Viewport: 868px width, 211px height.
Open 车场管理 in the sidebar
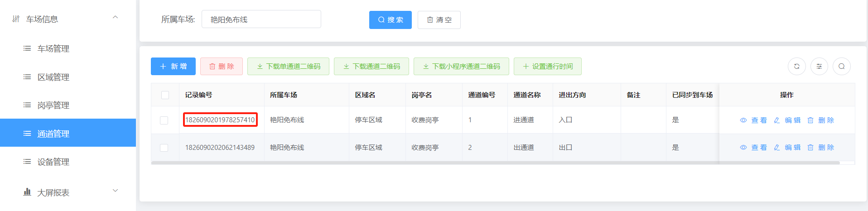pyautogui.click(x=68, y=48)
